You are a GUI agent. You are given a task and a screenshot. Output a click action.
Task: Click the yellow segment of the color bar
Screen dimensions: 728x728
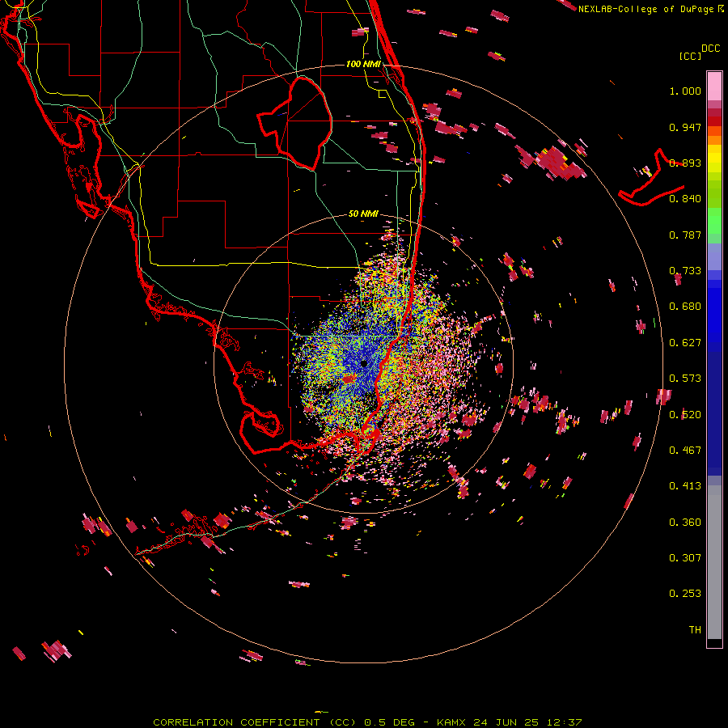pyautogui.click(x=714, y=159)
